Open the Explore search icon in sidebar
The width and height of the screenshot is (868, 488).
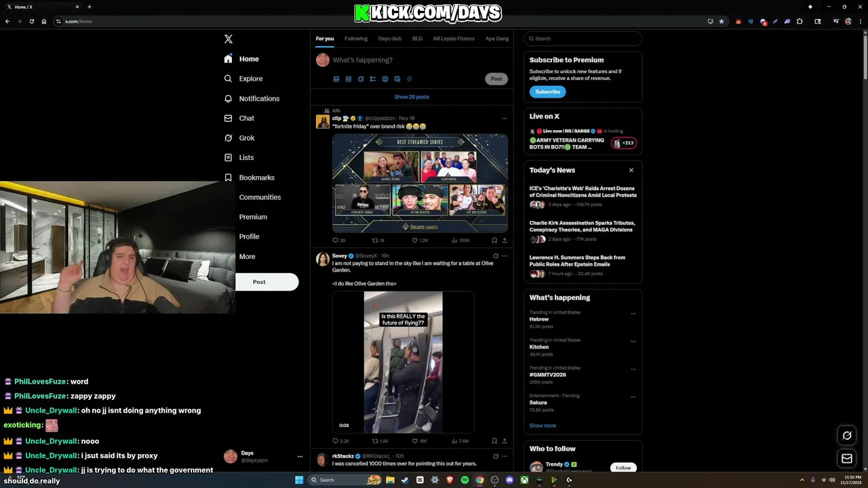pyautogui.click(x=229, y=79)
